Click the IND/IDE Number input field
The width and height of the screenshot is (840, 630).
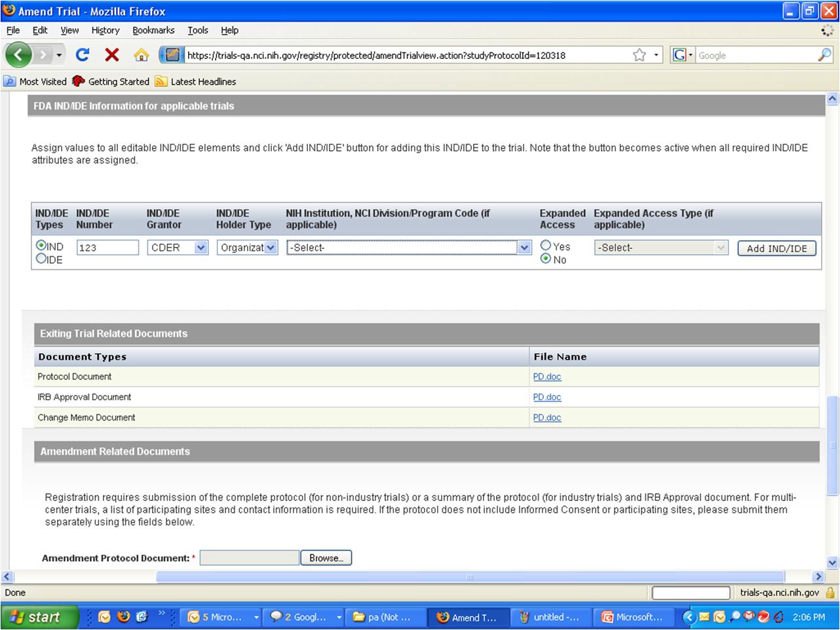pyautogui.click(x=107, y=248)
